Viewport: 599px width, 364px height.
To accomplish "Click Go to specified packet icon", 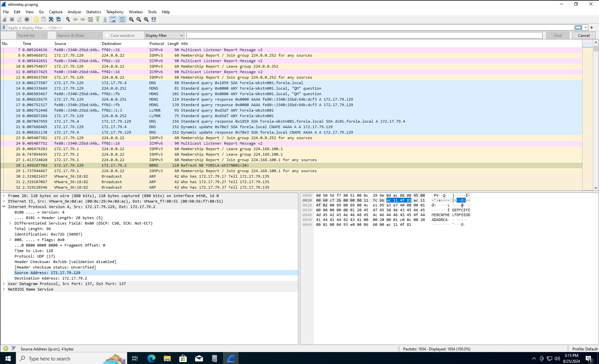I will 90,19.
